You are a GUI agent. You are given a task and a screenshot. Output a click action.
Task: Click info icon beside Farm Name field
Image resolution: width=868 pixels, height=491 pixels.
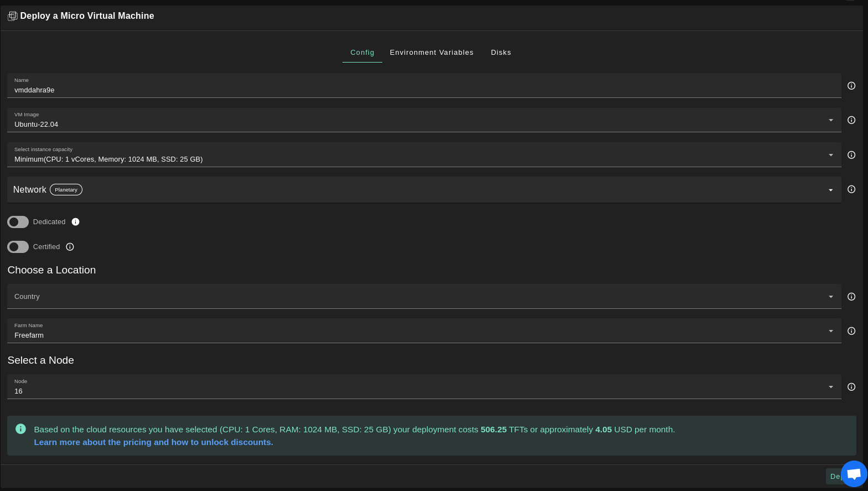tap(851, 331)
